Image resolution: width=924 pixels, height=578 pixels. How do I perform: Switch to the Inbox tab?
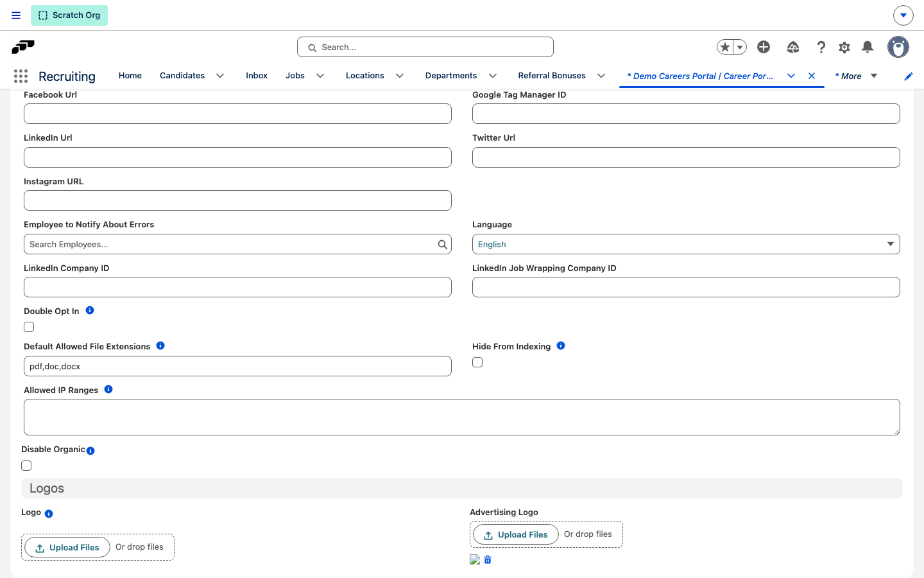pyautogui.click(x=257, y=75)
